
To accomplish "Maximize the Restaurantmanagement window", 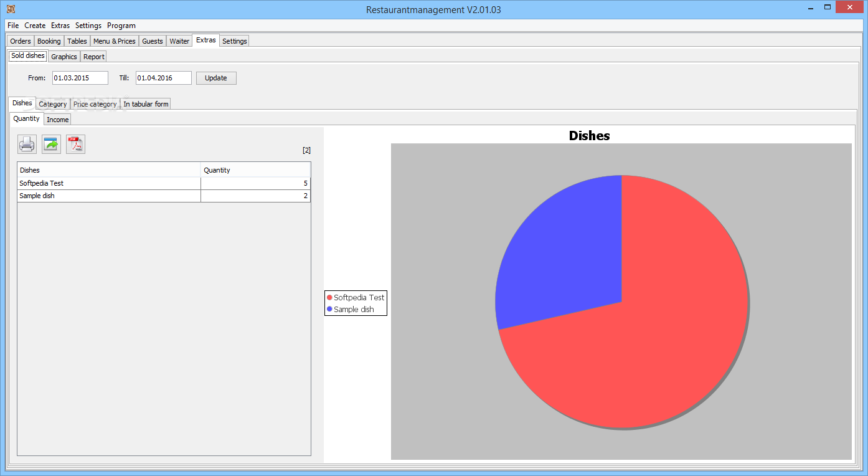I will pyautogui.click(x=828, y=8).
